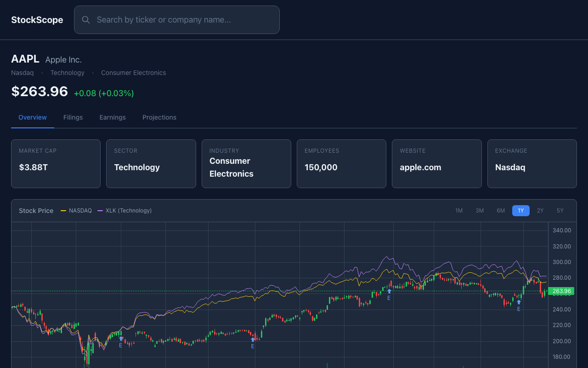This screenshot has width=588, height=368.
Task: Click the 220.00 price axis label
Action: (x=561, y=325)
